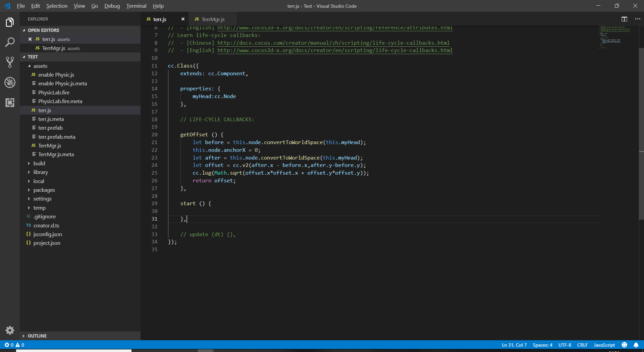The height and width of the screenshot is (352, 644).
Task: Open the Terminal menu
Action: pyautogui.click(x=136, y=6)
